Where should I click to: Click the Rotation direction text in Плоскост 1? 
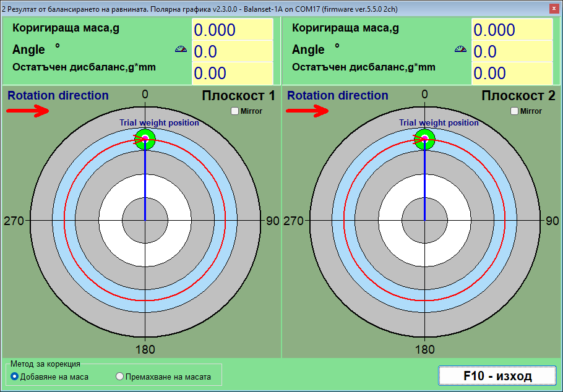58,95
